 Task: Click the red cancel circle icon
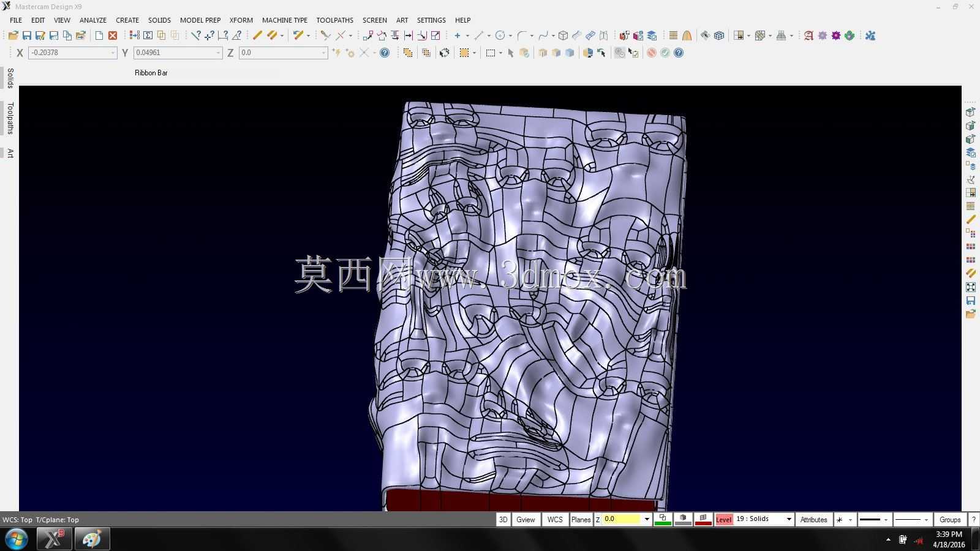pyautogui.click(x=651, y=53)
